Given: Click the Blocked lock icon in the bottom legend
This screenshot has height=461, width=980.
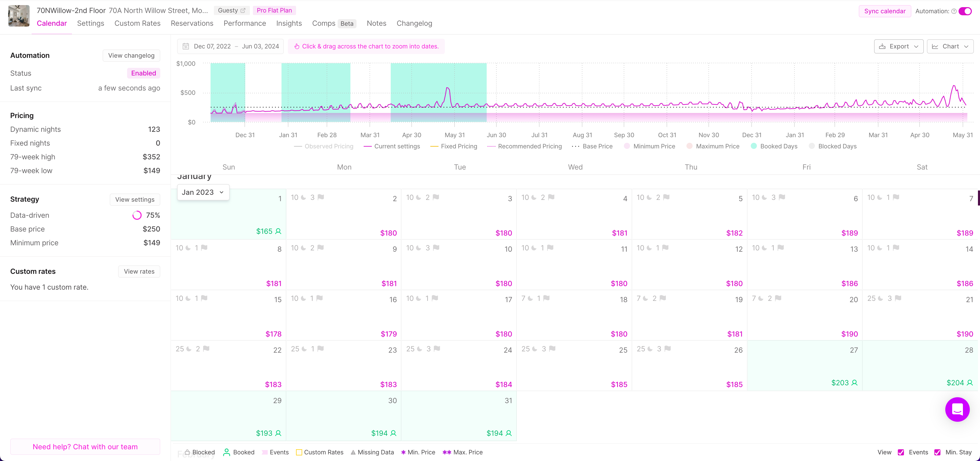Looking at the screenshot, I should [x=187, y=452].
